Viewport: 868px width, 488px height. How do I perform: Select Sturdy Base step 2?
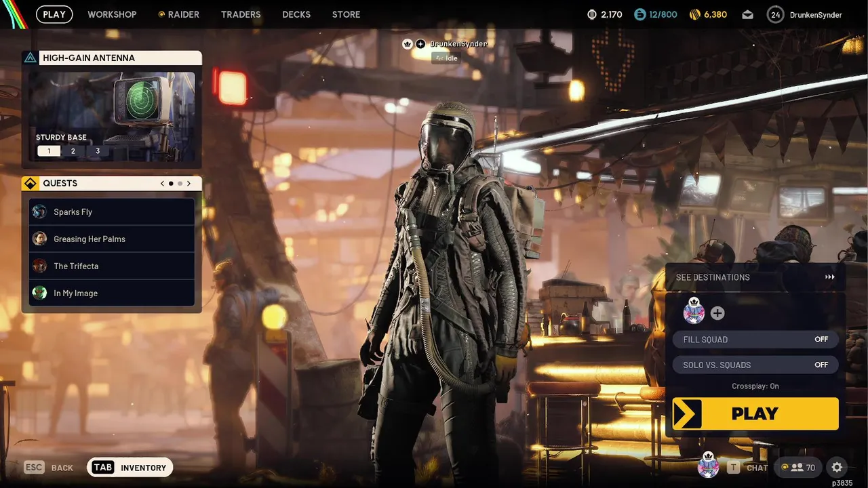73,151
